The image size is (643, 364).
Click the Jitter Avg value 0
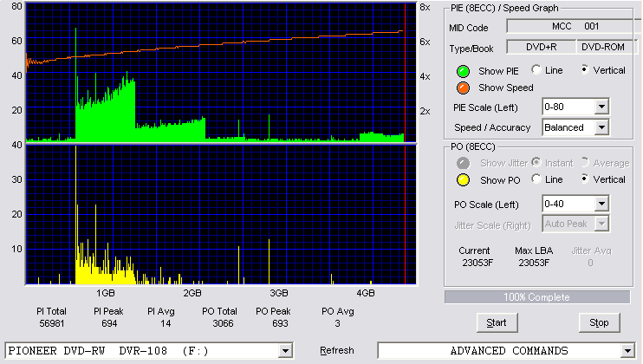pos(590,263)
